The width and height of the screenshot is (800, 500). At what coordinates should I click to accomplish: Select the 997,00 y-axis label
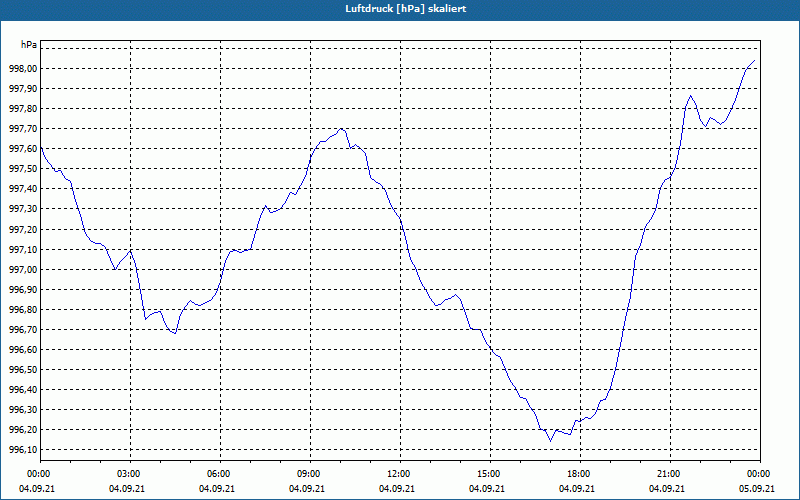click(x=23, y=269)
